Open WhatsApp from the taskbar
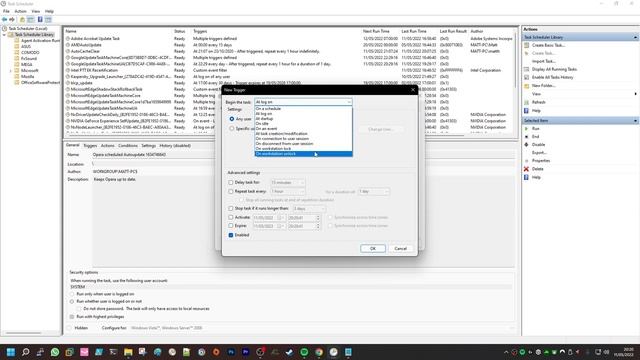 [55, 352]
